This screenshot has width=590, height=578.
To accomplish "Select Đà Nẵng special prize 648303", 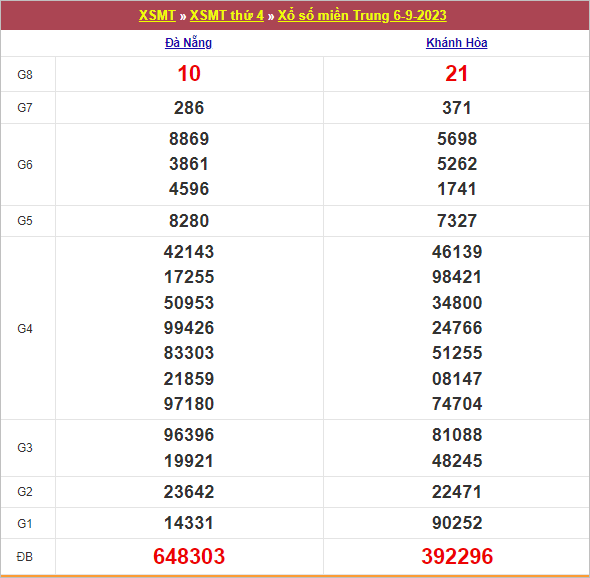I will [189, 556].
